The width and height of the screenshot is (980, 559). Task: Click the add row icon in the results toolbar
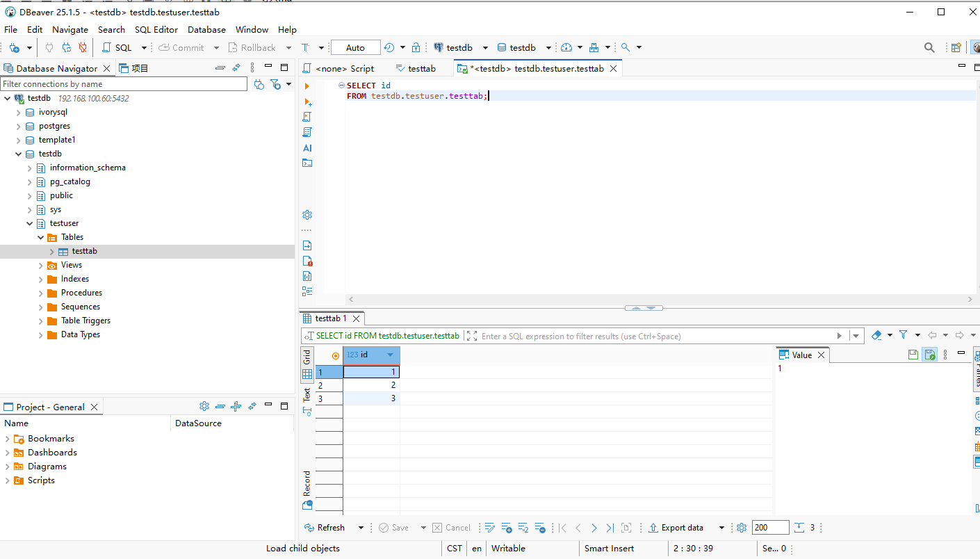pos(507,528)
